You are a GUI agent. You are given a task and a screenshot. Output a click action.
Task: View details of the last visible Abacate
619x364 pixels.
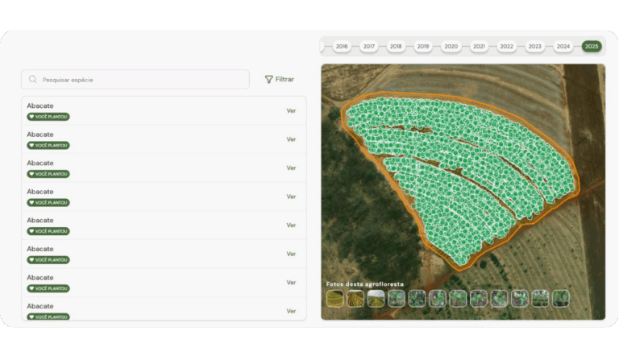[x=291, y=311]
